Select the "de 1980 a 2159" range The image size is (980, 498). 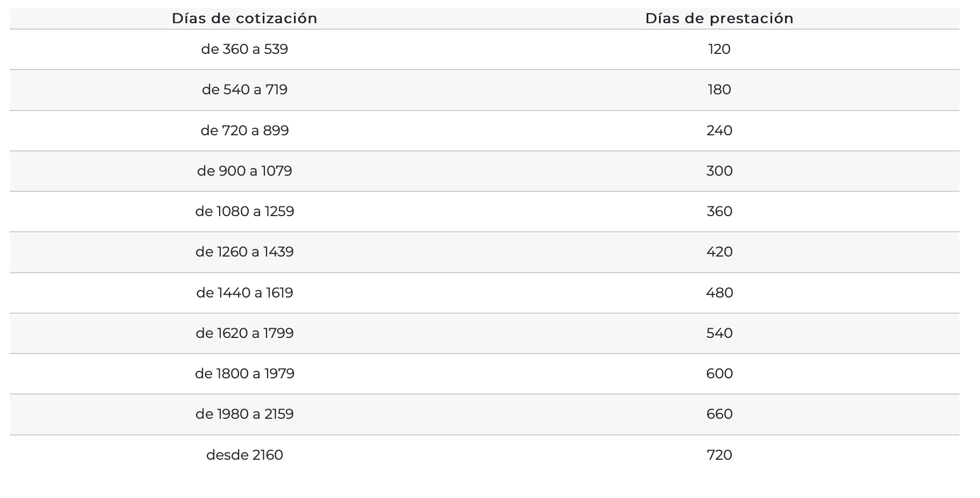tap(244, 414)
